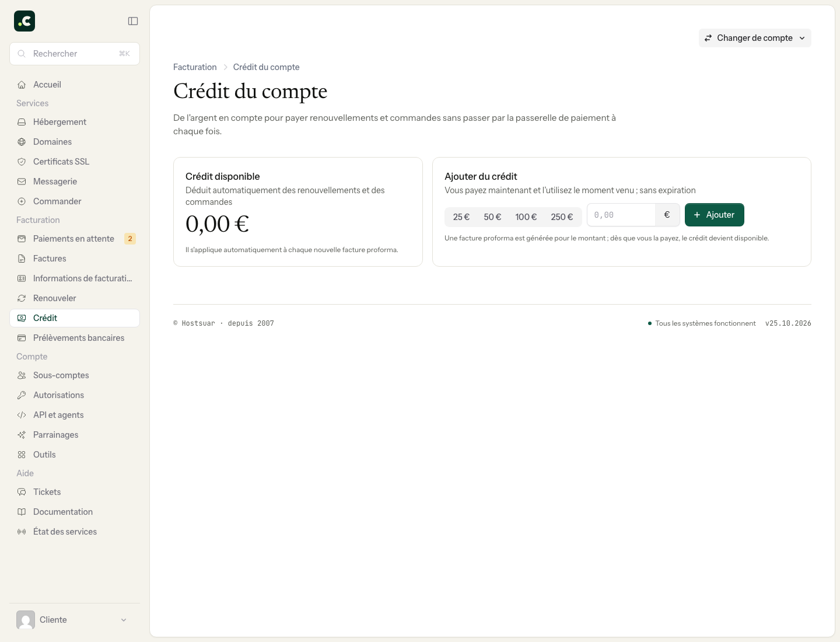Choose the 100 € preset amount
This screenshot has height=642, width=840.
click(526, 217)
